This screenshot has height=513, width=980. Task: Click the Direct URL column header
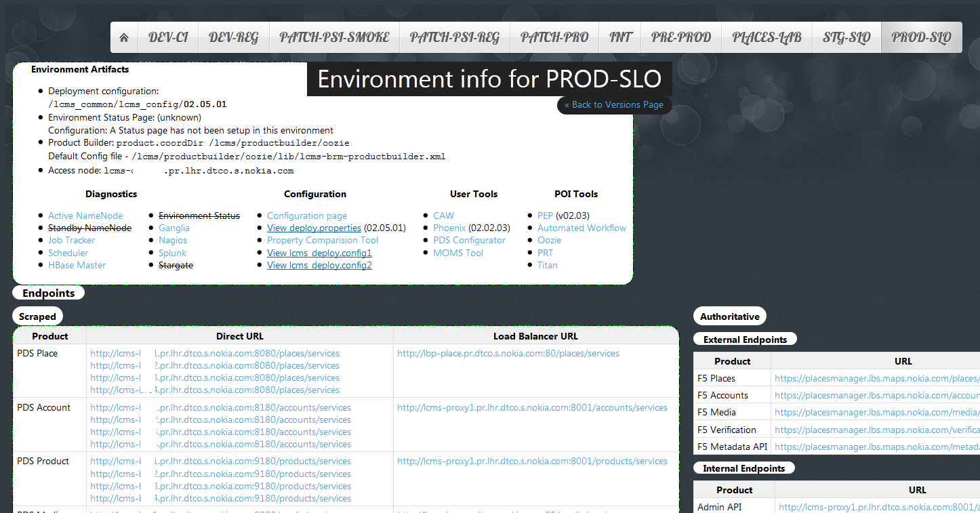240,336
